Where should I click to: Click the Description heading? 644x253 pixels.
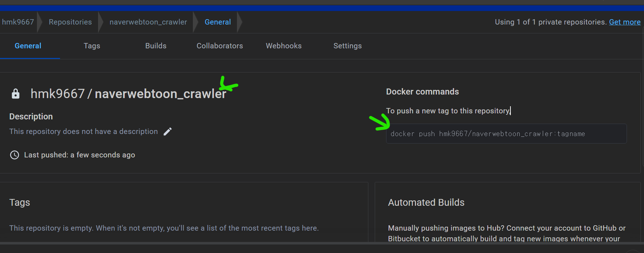point(31,117)
